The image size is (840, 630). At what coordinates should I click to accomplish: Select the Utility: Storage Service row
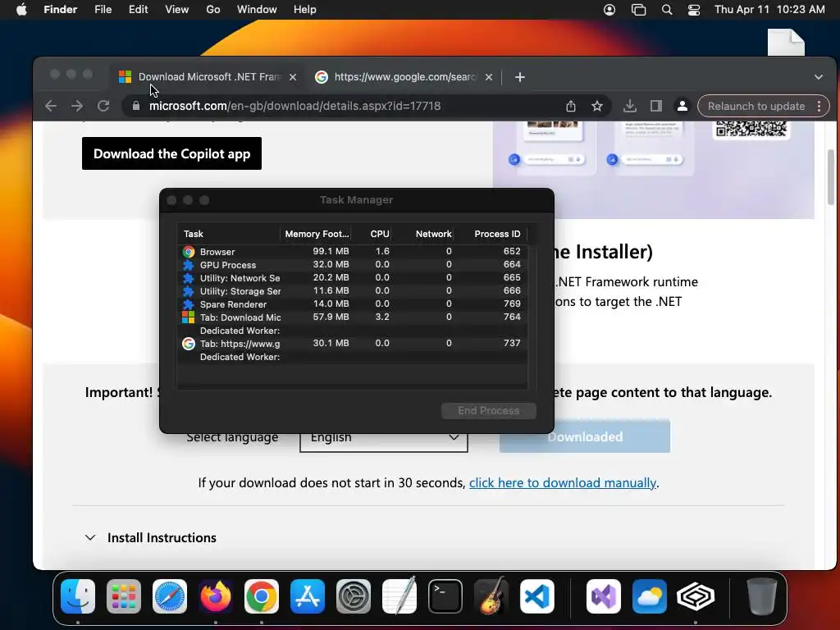tap(353, 291)
